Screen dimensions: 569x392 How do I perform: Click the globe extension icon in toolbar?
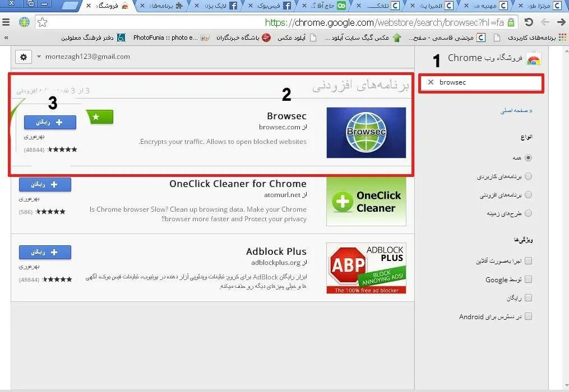pos(24,22)
